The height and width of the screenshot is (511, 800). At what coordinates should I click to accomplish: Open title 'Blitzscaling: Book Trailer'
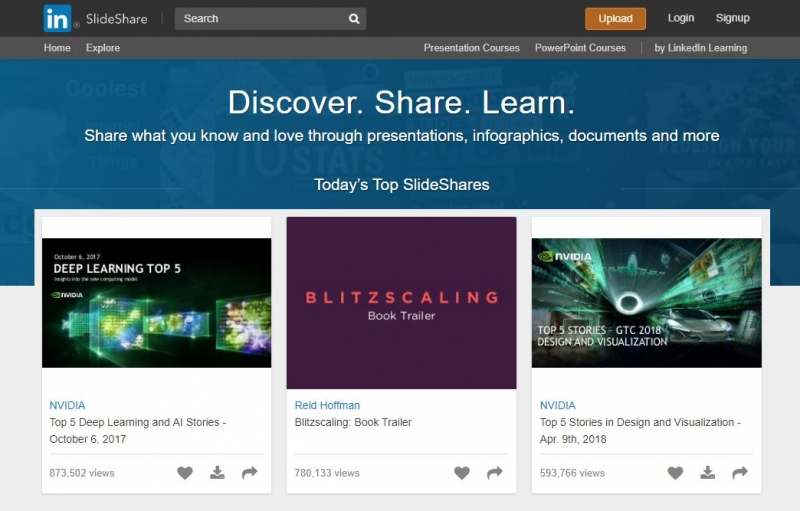pyautogui.click(x=353, y=422)
